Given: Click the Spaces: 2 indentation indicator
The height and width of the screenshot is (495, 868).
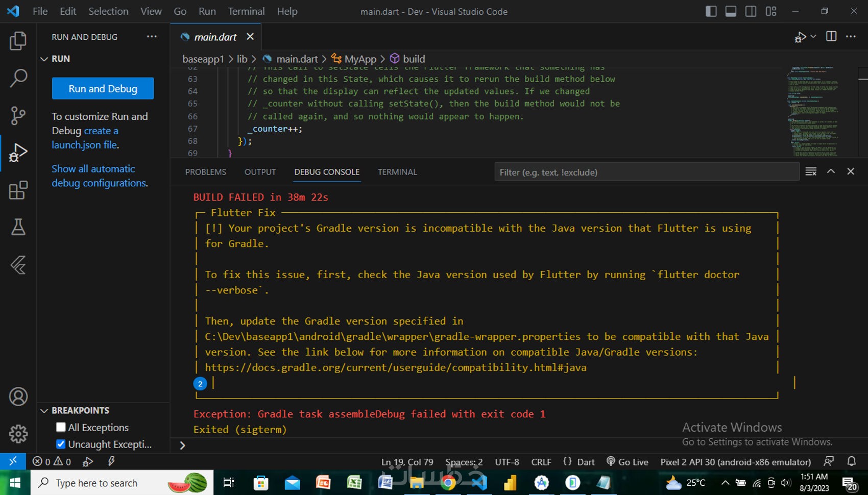Looking at the screenshot, I should pos(464,462).
